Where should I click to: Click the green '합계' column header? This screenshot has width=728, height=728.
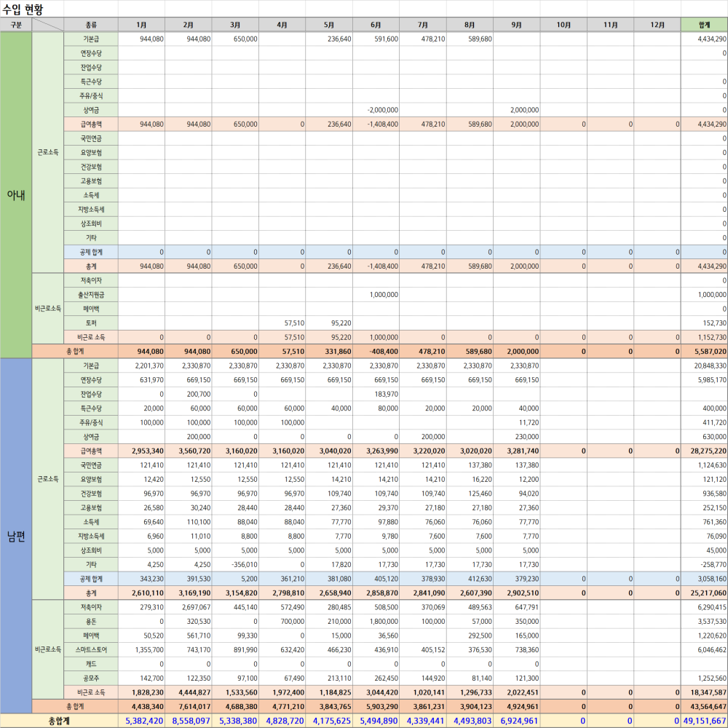click(704, 25)
